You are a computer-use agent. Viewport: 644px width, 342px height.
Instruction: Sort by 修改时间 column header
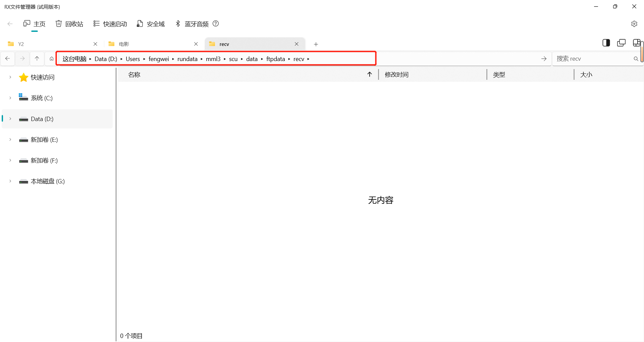pos(396,75)
